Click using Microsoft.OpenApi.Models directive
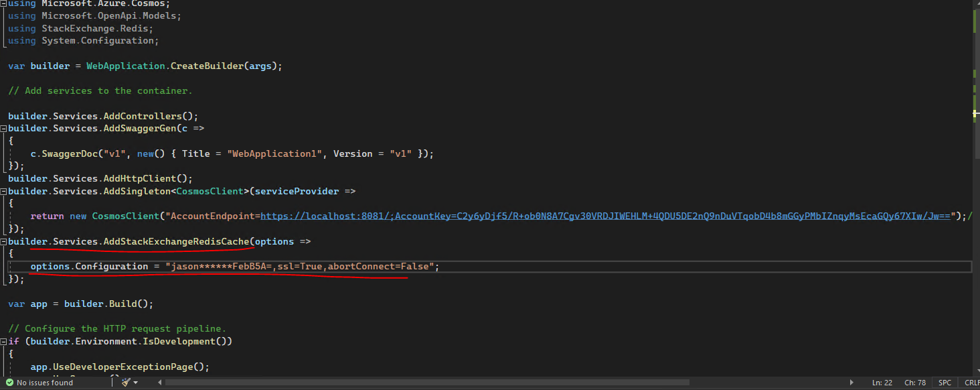Image resolution: width=980 pixels, height=390 pixels. 94,15
